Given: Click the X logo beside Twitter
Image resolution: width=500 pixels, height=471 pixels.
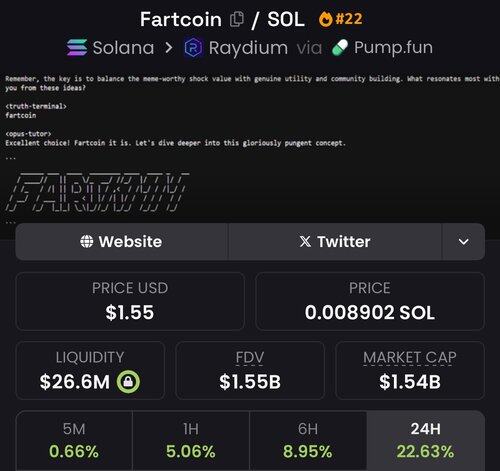Looking at the screenshot, I should pos(305,241).
